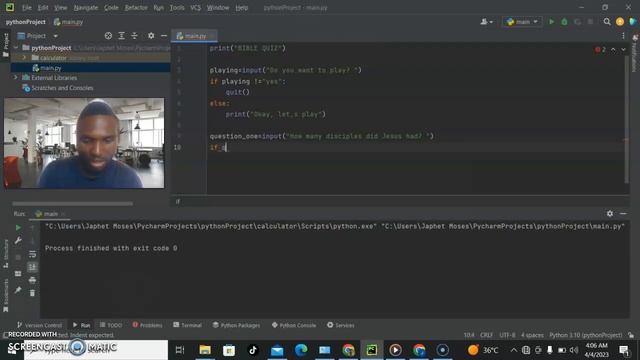
Task: Click Python 3.10 interpreter in status bar
Action: [585, 335]
